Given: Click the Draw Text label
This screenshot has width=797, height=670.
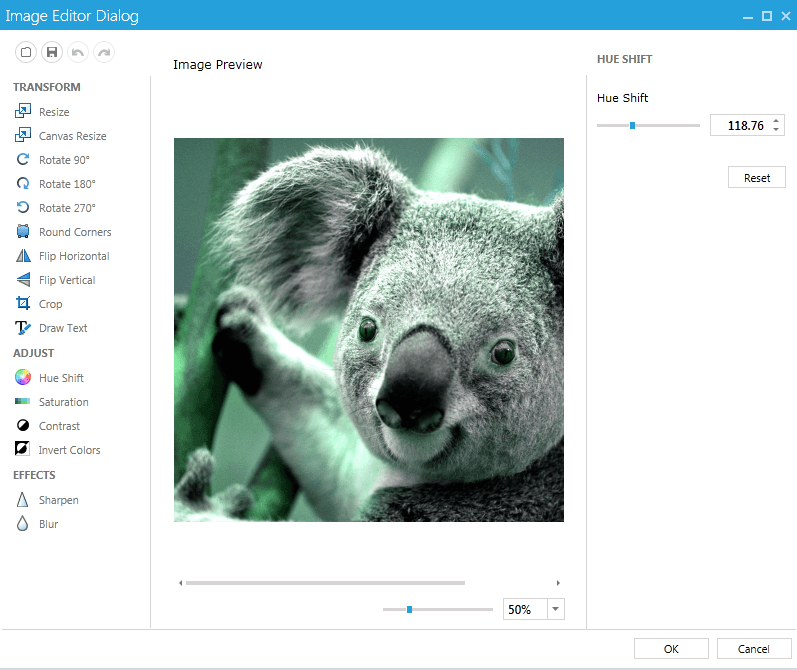Looking at the screenshot, I should click(x=63, y=328).
